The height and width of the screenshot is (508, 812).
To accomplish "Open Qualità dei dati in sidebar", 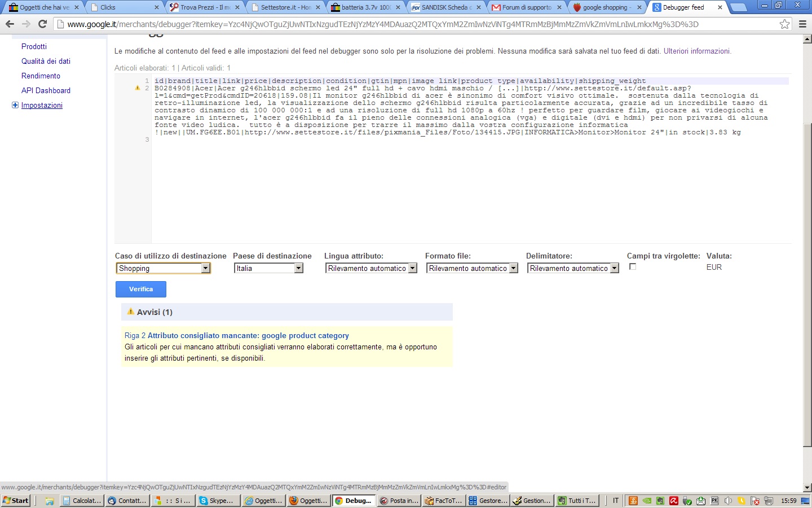I will coord(46,61).
